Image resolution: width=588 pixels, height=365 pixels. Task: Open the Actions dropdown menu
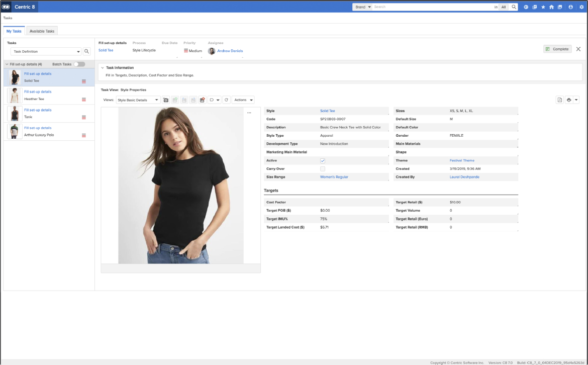[243, 100]
